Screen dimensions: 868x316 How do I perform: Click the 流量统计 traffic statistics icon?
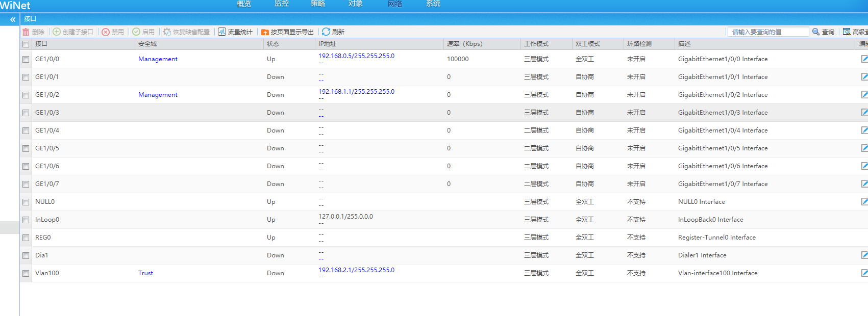click(222, 32)
